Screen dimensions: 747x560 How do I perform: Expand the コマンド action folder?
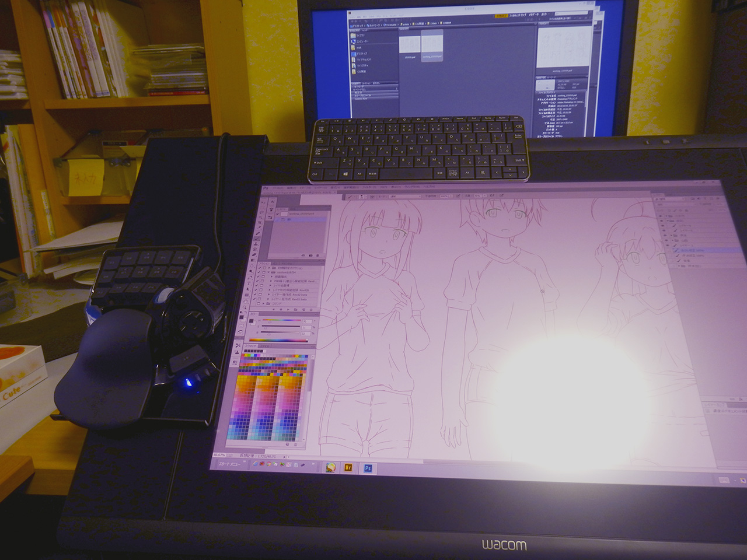(x=263, y=303)
